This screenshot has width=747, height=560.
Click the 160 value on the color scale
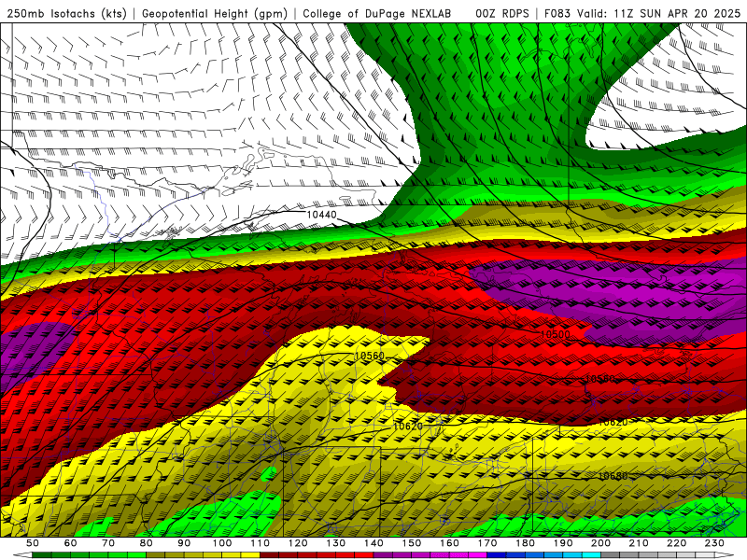click(449, 543)
